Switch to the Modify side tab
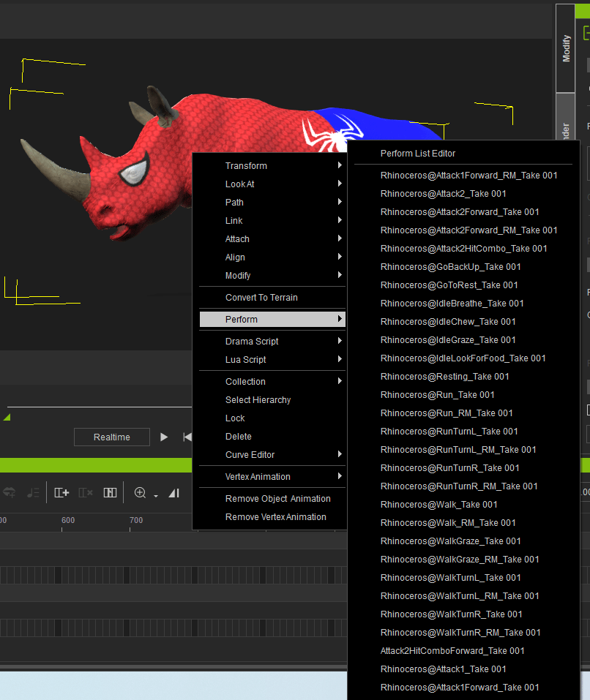The width and height of the screenshot is (590, 700). (x=566, y=49)
